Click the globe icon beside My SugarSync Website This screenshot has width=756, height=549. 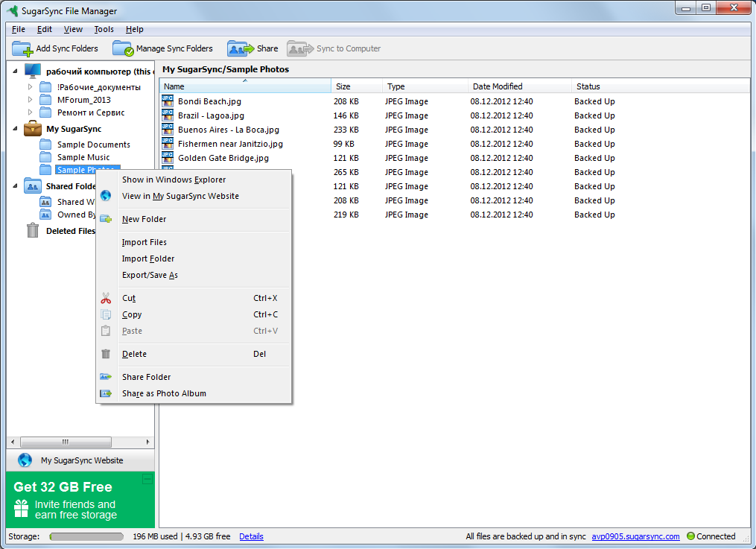tap(25, 460)
